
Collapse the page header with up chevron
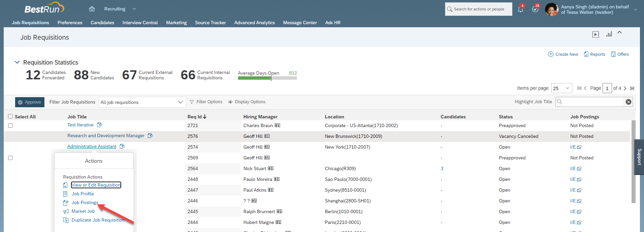pyautogui.click(x=619, y=33)
